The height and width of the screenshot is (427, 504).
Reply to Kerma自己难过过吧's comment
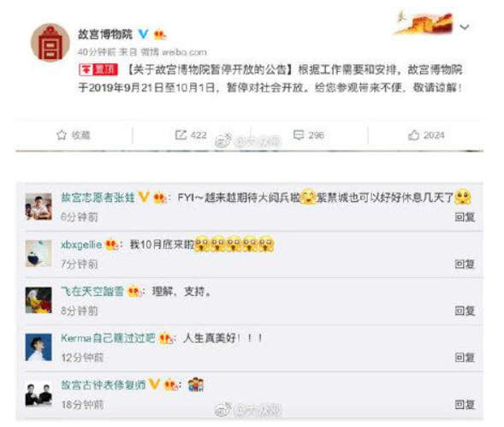pos(465,357)
